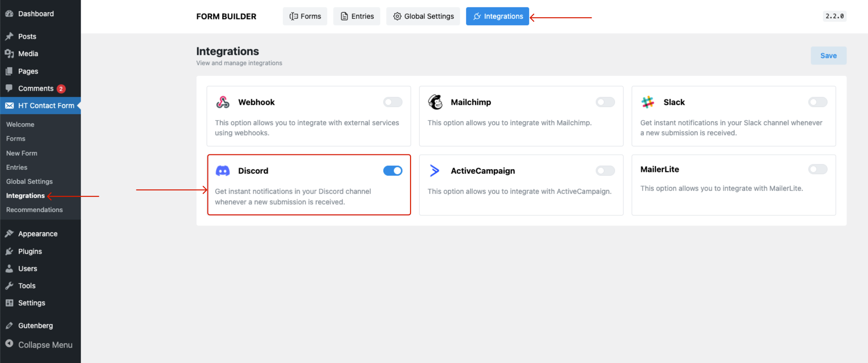Open Forms in the sidebar submenu
Viewport: 868px width, 363px height.
(16, 138)
